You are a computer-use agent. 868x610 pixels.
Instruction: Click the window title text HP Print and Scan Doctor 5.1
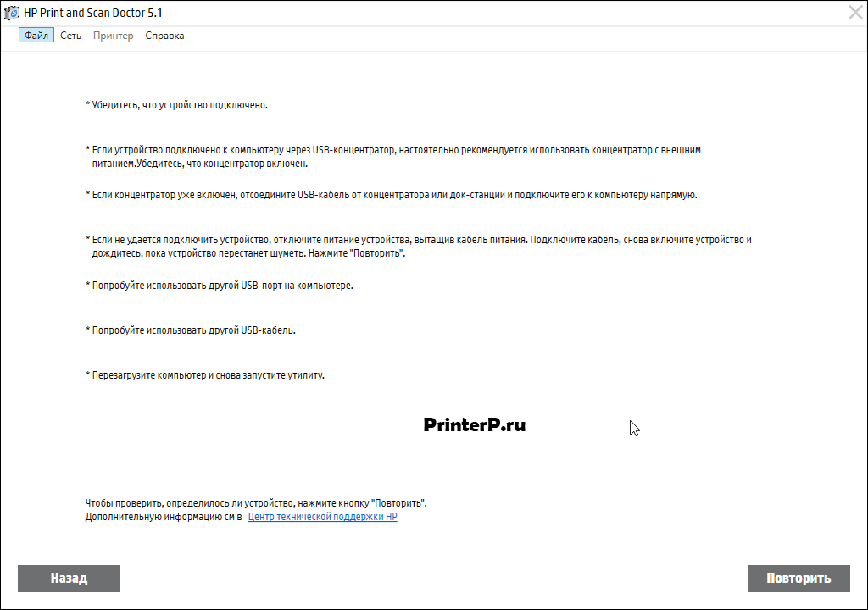(93, 13)
